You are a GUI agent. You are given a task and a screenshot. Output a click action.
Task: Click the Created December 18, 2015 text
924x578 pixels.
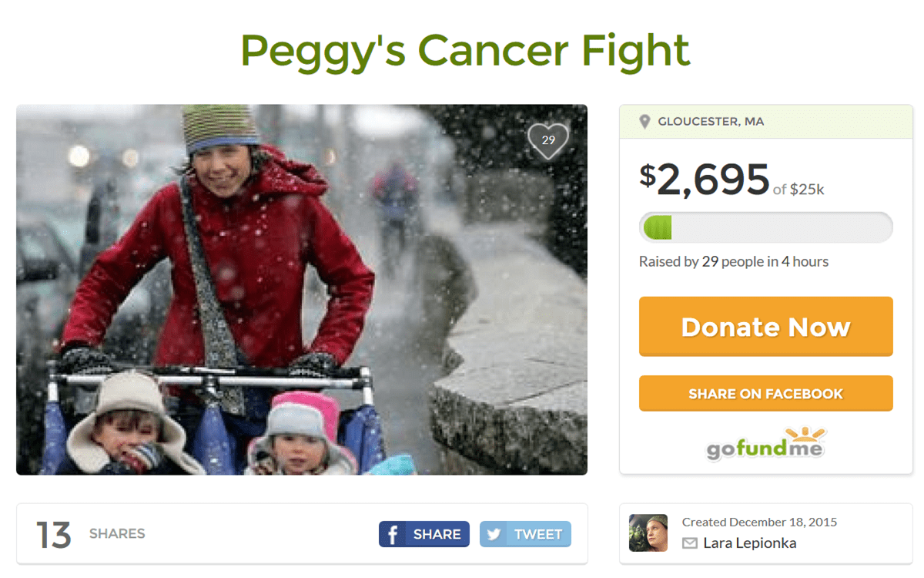[759, 522]
